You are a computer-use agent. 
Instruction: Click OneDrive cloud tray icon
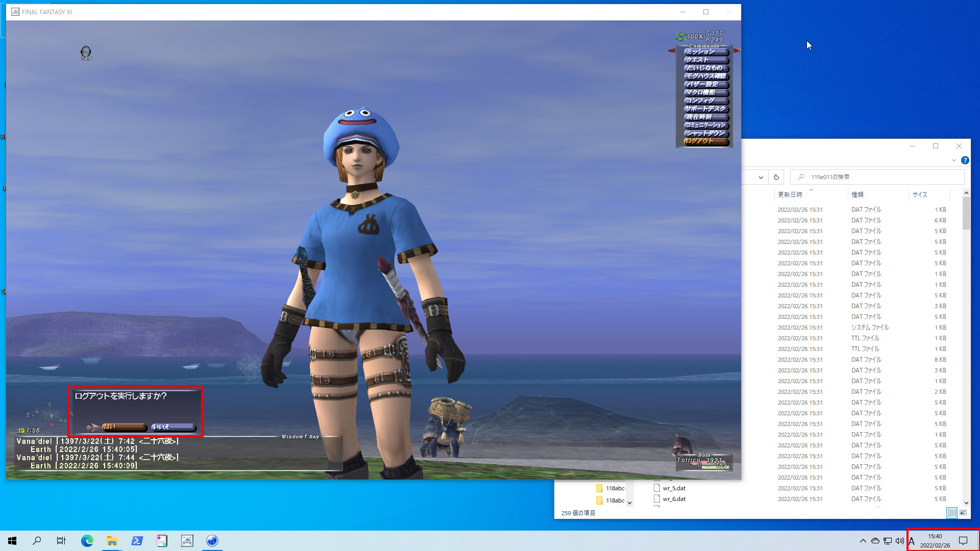coord(875,541)
